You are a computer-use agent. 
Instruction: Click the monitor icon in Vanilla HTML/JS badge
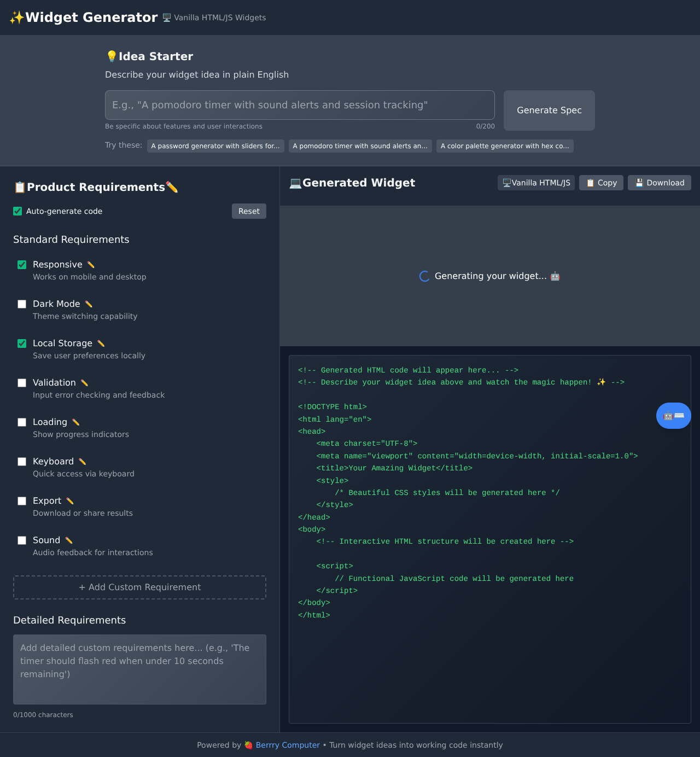(506, 183)
